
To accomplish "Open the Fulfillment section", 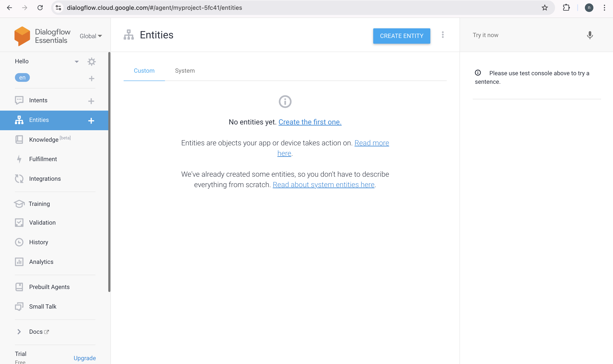I will tap(43, 159).
